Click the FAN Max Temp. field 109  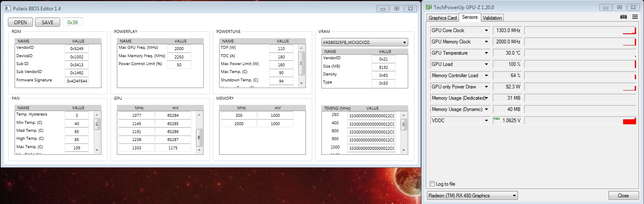coord(77,148)
